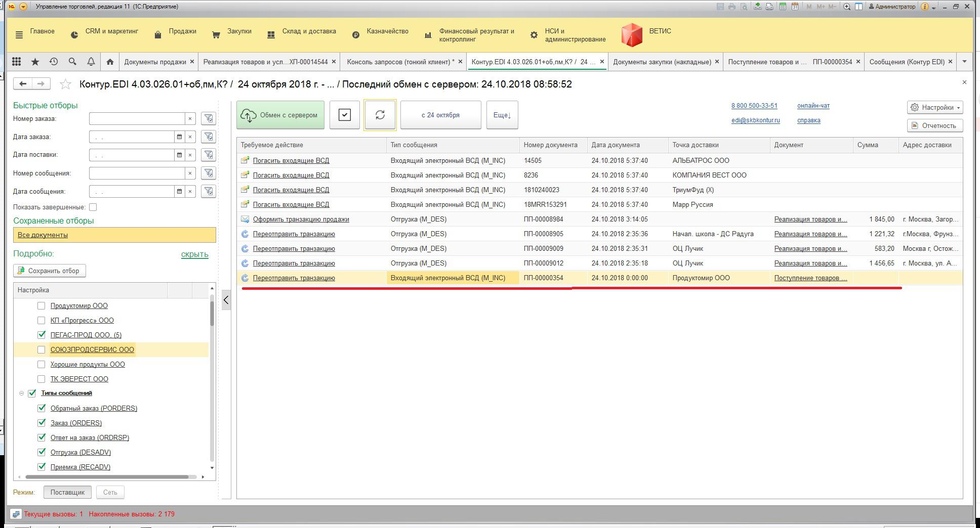This screenshot has height=528, width=980.
Task: Check ТК ЭВЕРЕСТ ООО checkbox
Action: (42, 379)
